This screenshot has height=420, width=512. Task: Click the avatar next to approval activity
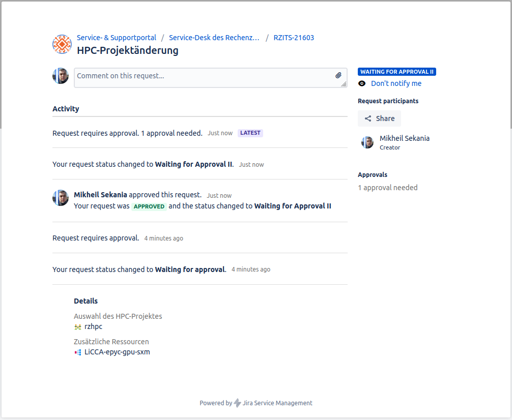click(61, 198)
